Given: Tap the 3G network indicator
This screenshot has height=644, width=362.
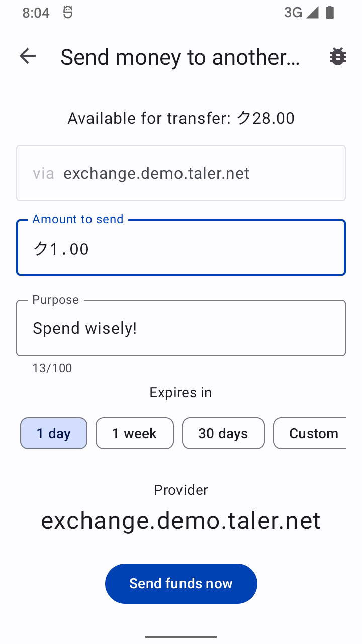Looking at the screenshot, I should [x=293, y=13].
